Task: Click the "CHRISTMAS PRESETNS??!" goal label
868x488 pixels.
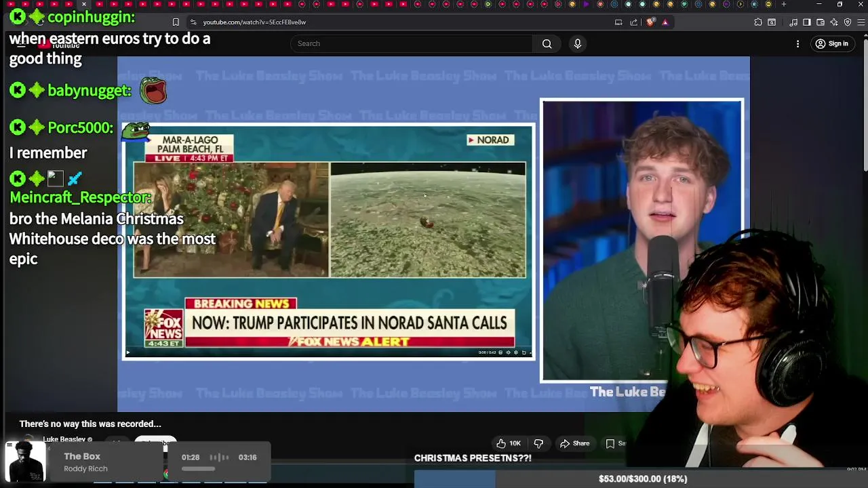Action: tap(473, 458)
